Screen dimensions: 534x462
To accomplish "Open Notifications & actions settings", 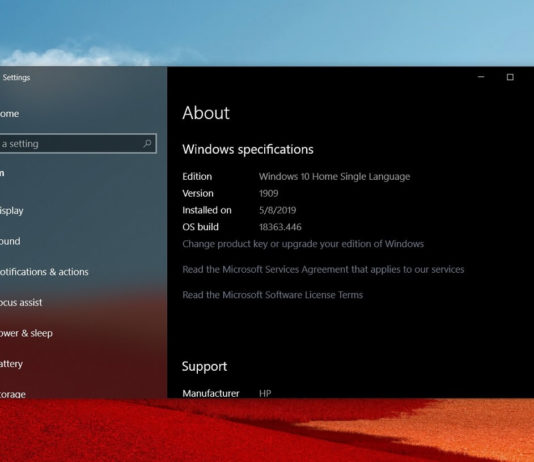I will click(x=44, y=272).
